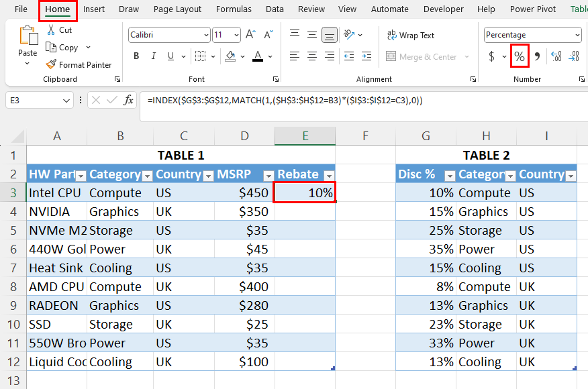Apply Fill Color with the paint bucket icon

[x=230, y=56]
